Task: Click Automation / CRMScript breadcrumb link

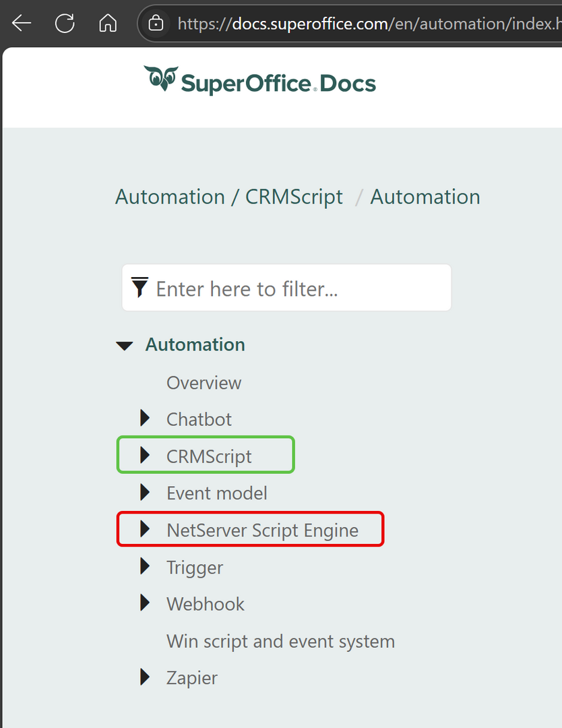Action: [x=229, y=197]
